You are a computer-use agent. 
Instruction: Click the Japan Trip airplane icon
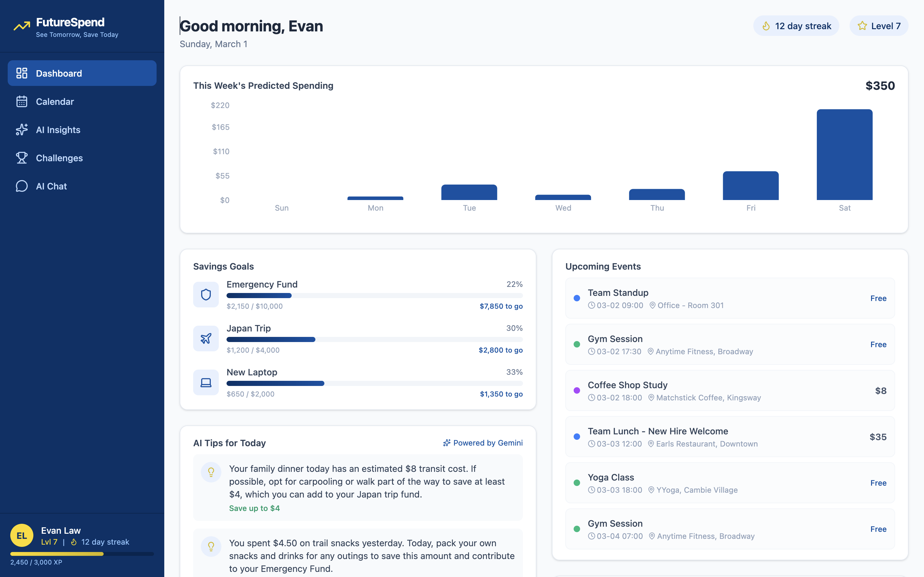(x=206, y=339)
